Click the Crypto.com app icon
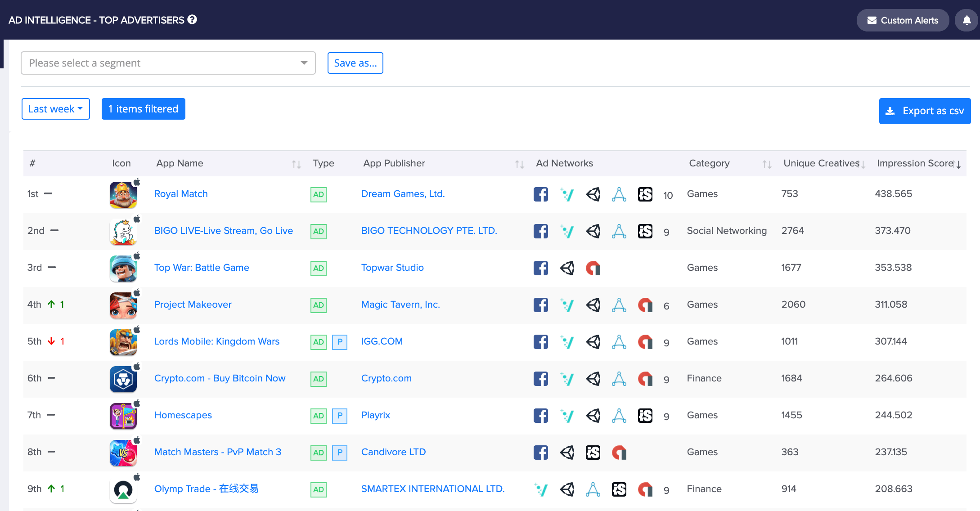Screen dimensions: 980x511 (123, 379)
